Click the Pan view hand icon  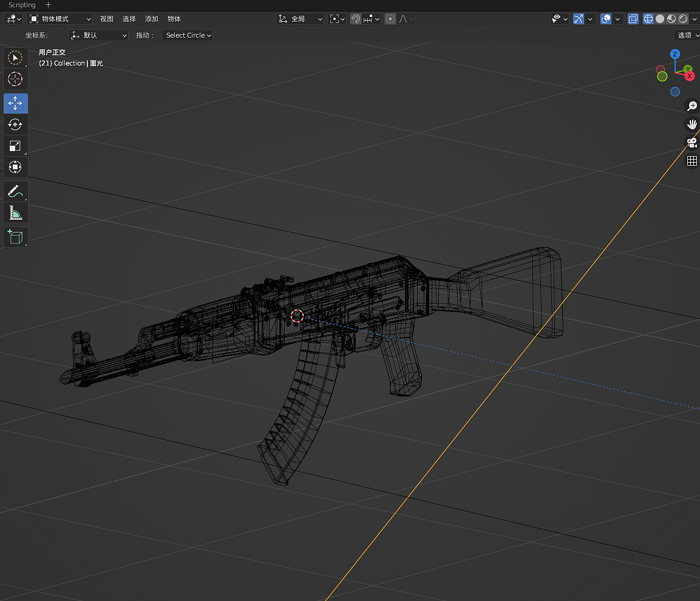(x=692, y=124)
